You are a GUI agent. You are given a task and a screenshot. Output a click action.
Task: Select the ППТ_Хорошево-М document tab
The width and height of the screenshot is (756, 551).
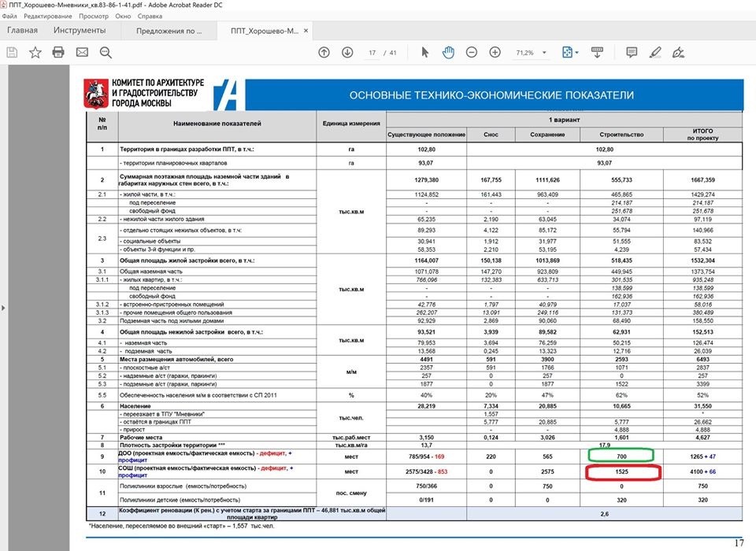(264, 31)
